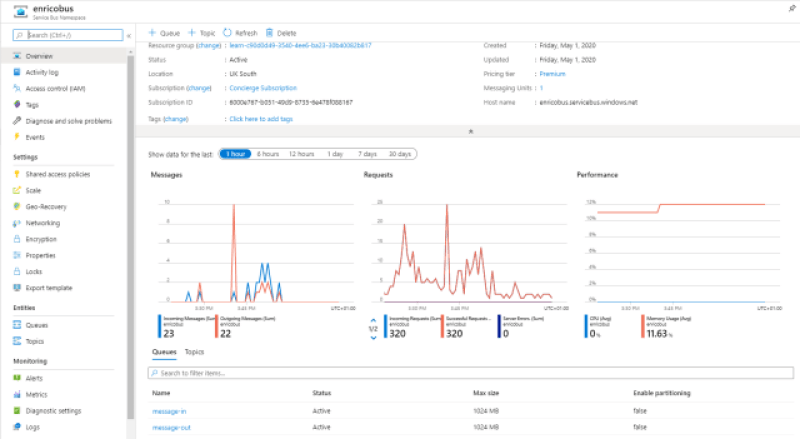The width and height of the screenshot is (800, 439).
Task: Show previous Requests legend page
Action: pos(373,321)
